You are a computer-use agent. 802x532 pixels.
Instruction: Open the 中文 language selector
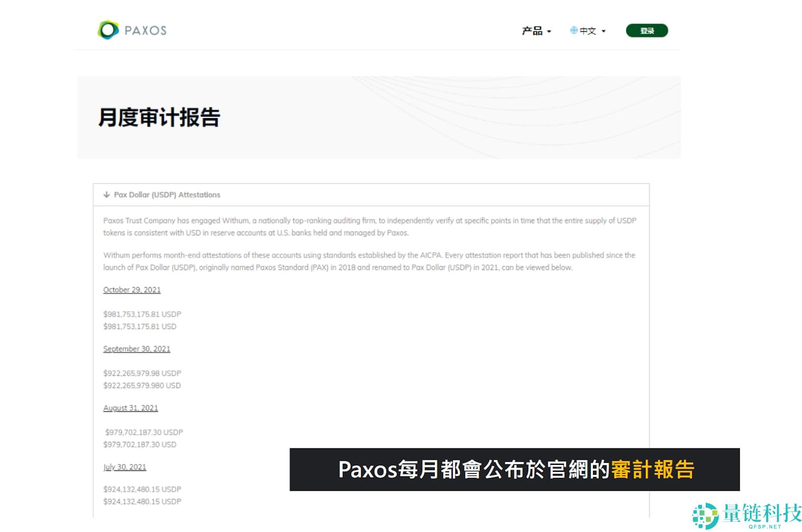coord(588,31)
